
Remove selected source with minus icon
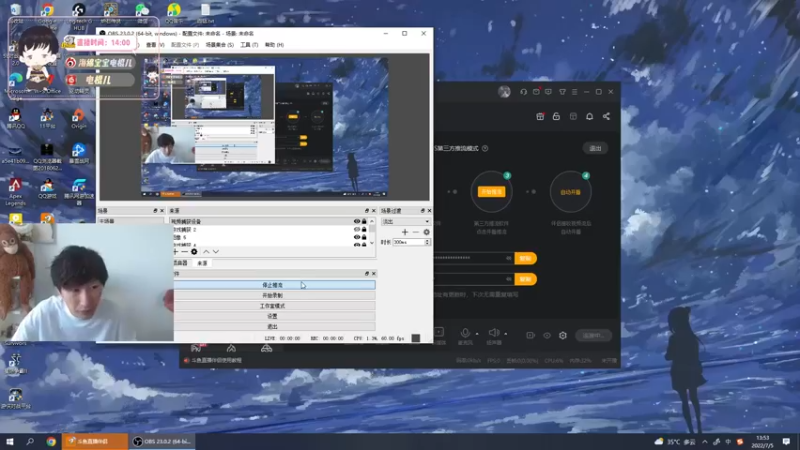(x=185, y=252)
